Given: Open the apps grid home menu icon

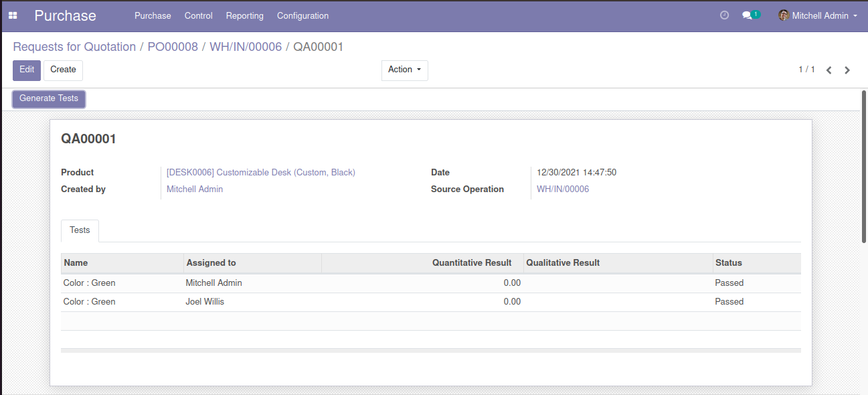Looking at the screenshot, I should tap(13, 15).
